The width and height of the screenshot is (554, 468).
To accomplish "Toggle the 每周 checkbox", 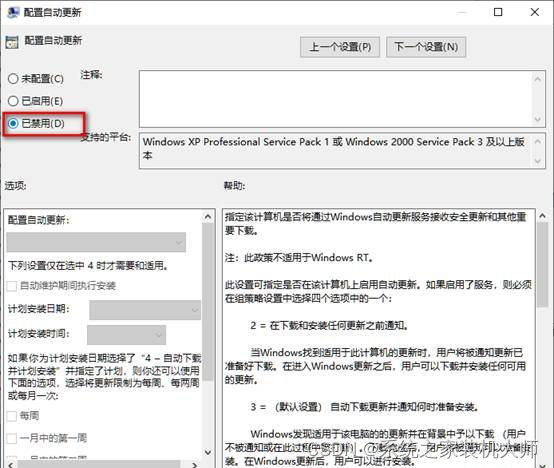I will point(12,416).
